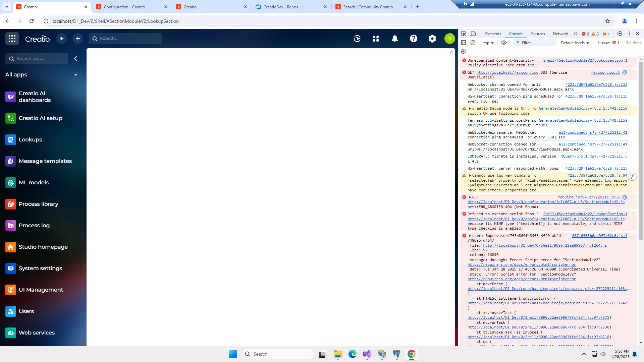The height and width of the screenshot is (362, 644).
Task: Open the application hub four-squares icon
Action: [376, 39]
